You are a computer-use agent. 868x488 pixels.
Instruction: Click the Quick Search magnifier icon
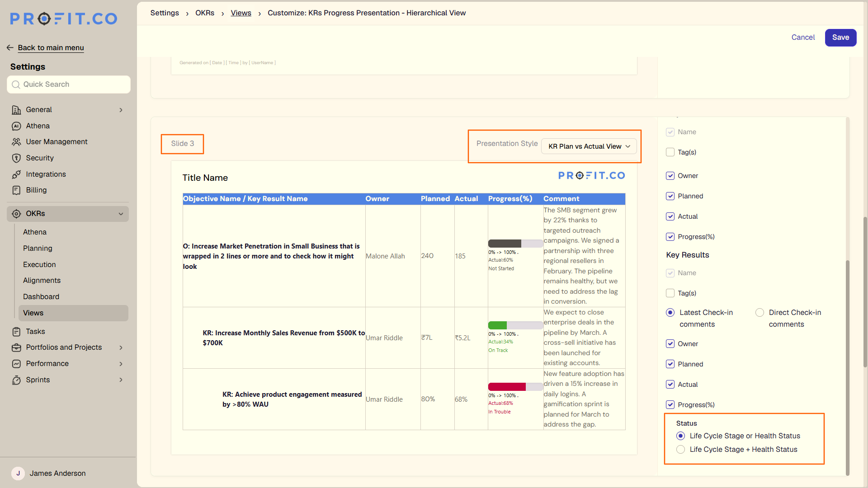click(x=16, y=84)
